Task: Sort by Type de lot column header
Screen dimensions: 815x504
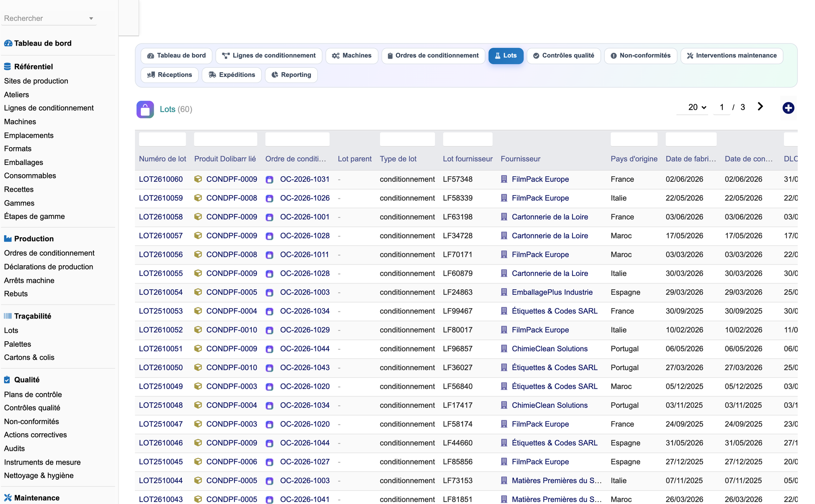Action: coord(398,159)
